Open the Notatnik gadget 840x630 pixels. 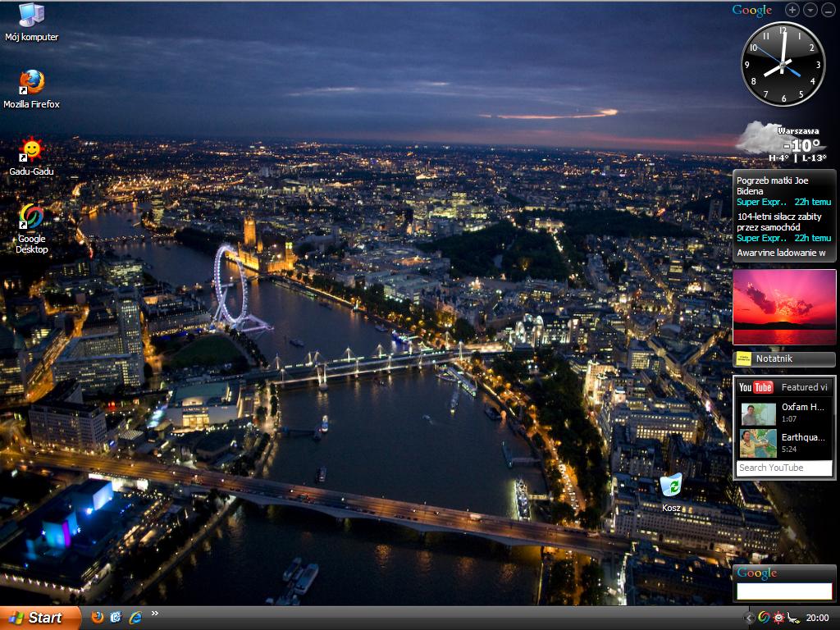point(784,358)
